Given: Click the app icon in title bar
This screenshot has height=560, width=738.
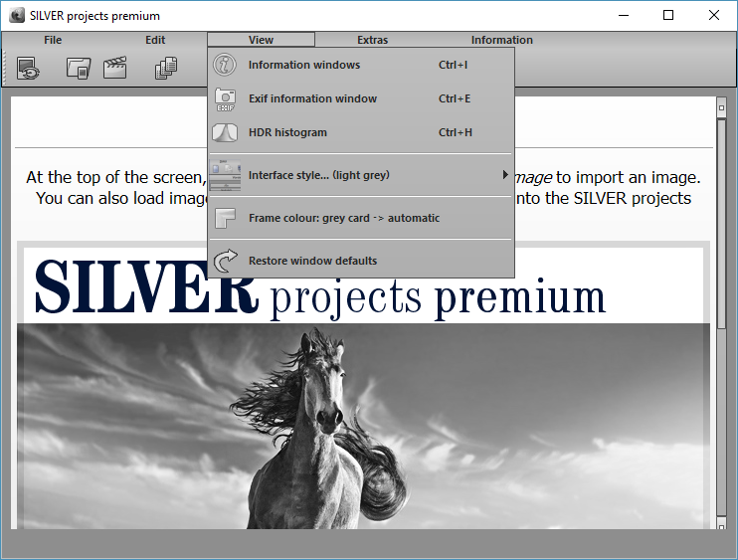Looking at the screenshot, I should pos(17,16).
